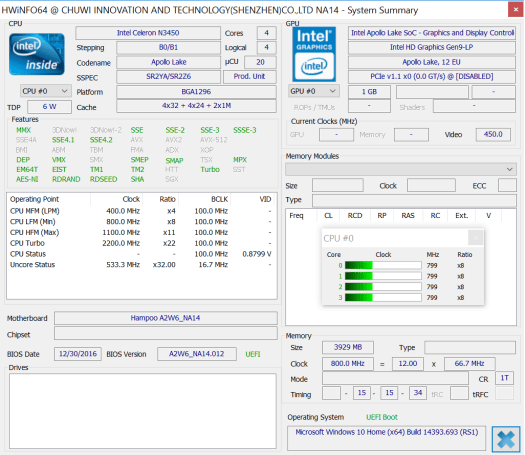Open the GPU #0 selector dropdown
This screenshot has height=455, width=525.
[x=314, y=91]
